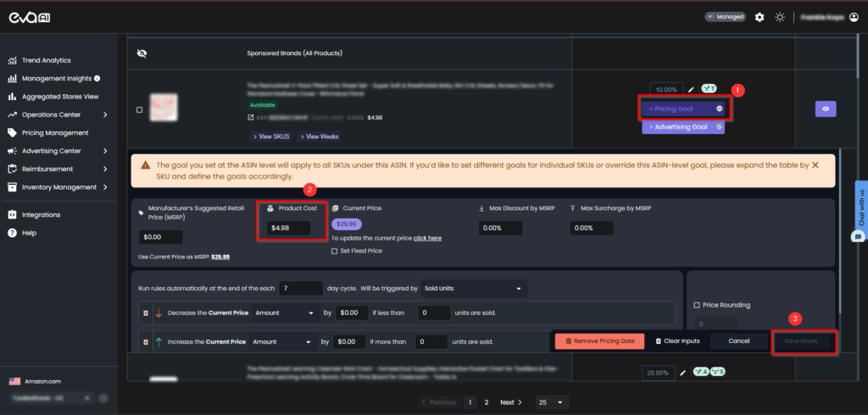Click the pencil icon beside 10.00%
This screenshot has width=868, height=415.
(x=691, y=89)
